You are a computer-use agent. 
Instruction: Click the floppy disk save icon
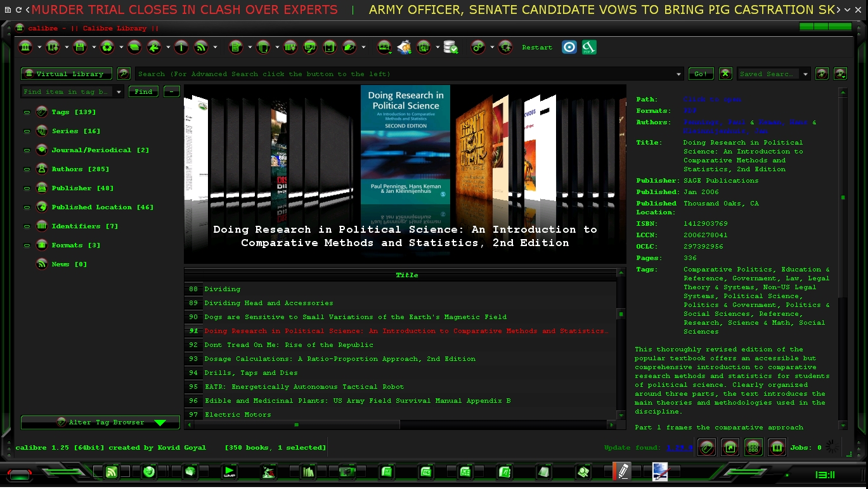[80, 47]
